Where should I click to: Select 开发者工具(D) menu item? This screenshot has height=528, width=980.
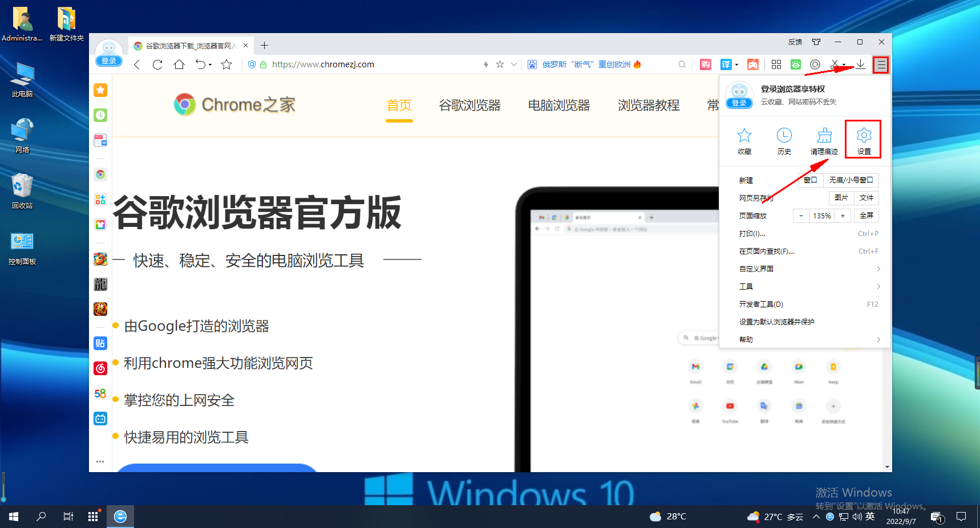click(806, 304)
